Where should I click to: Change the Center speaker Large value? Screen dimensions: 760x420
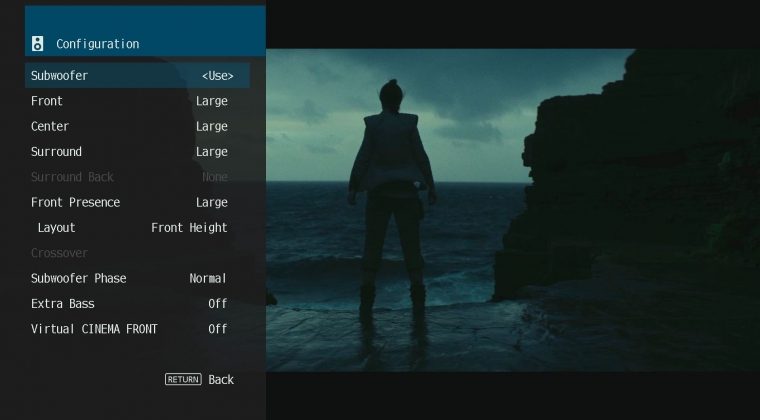(211, 127)
